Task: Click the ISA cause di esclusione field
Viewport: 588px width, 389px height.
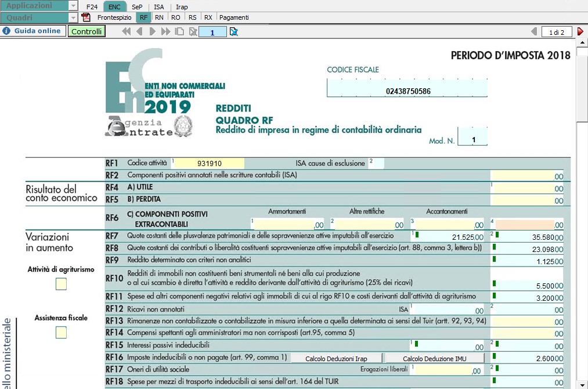Action: 377,163
